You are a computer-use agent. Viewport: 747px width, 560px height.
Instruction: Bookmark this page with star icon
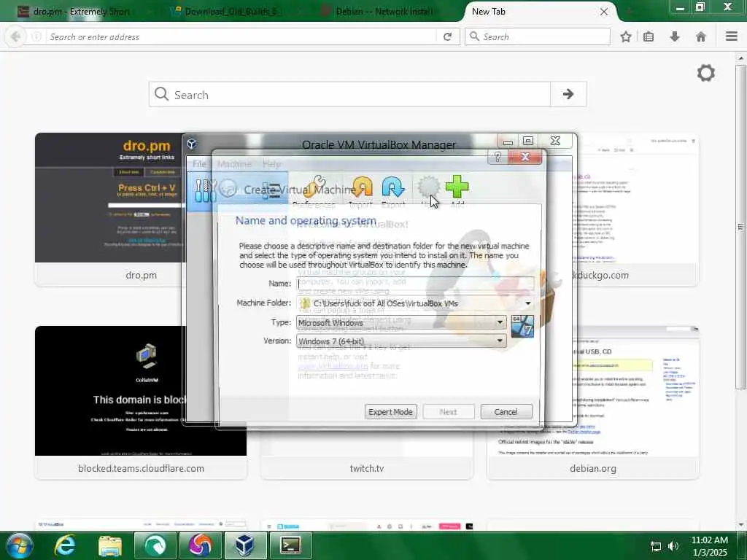pyautogui.click(x=625, y=36)
